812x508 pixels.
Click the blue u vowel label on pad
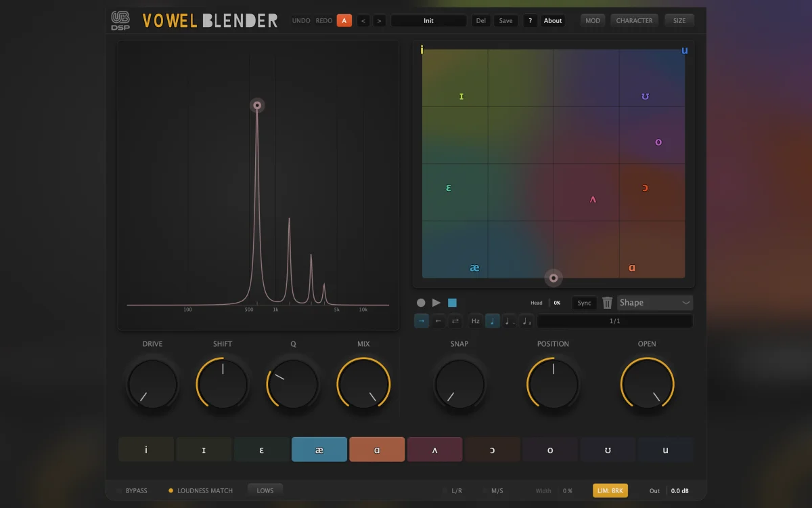[x=685, y=50]
